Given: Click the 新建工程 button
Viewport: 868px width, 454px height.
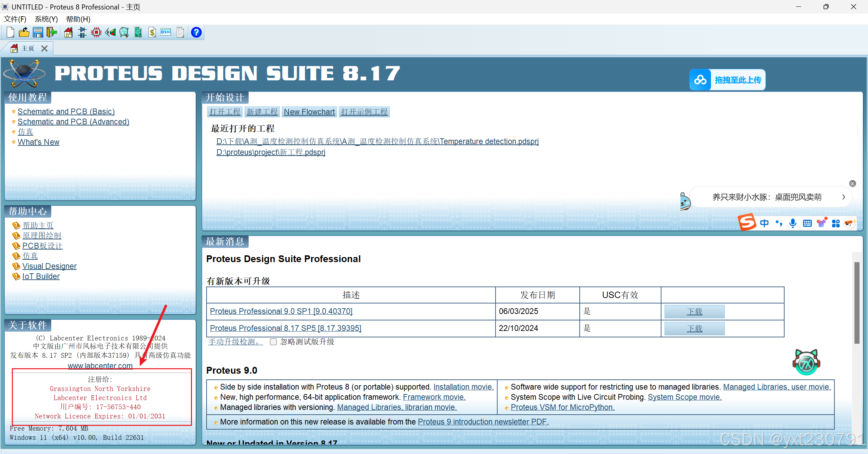Looking at the screenshot, I should pyautogui.click(x=262, y=112).
